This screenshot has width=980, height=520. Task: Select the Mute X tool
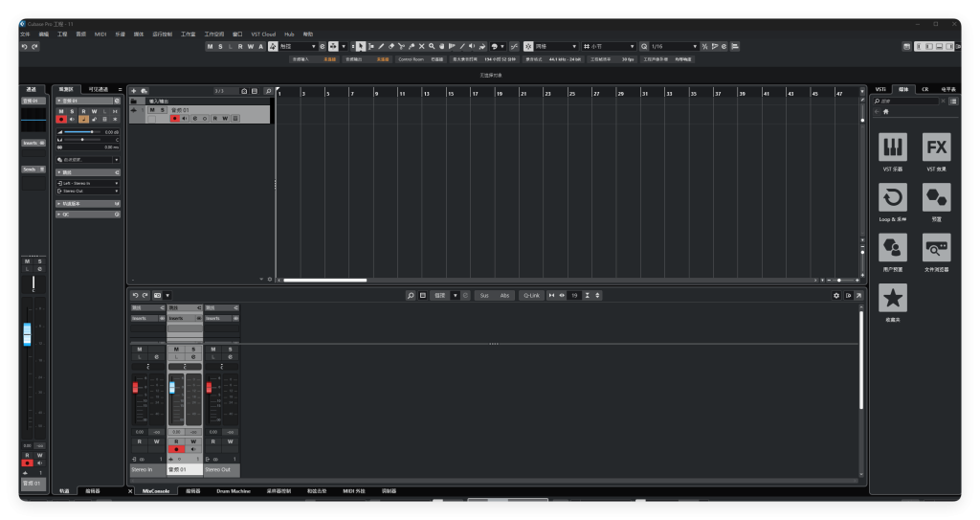click(421, 46)
